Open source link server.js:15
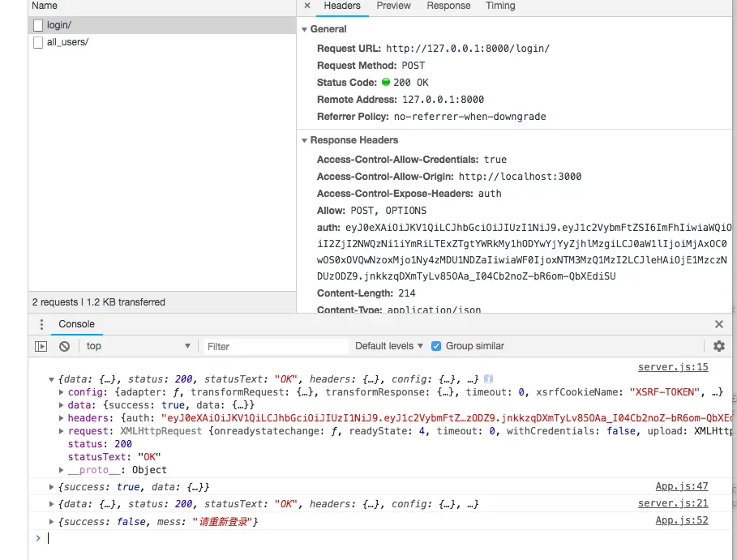 pos(673,367)
